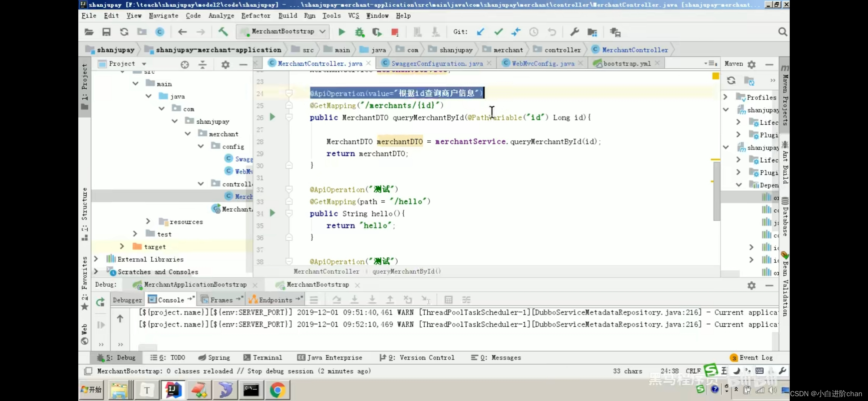Open Java Enterprise tool window
The height and width of the screenshot is (401, 868).
[330, 358]
